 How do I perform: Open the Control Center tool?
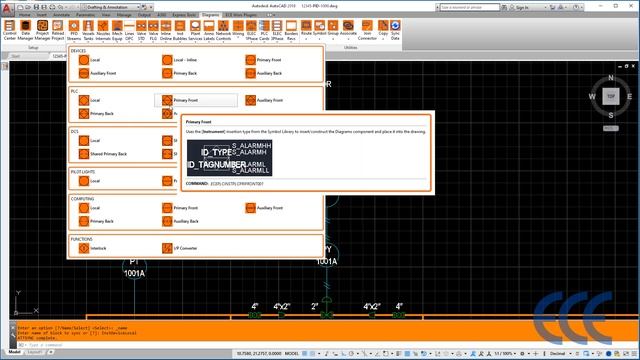tap(9, 31)
